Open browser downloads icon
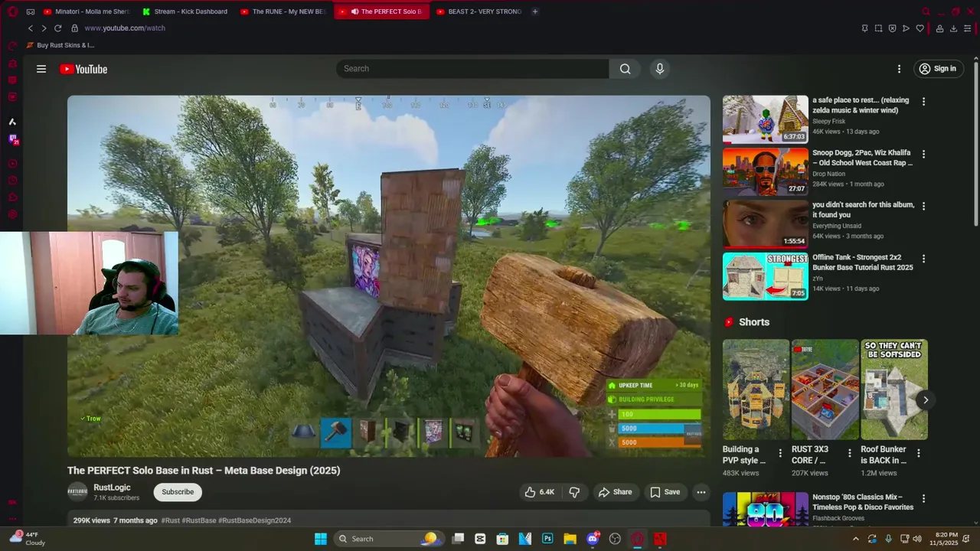980x551 pixels. coord(953,28)
